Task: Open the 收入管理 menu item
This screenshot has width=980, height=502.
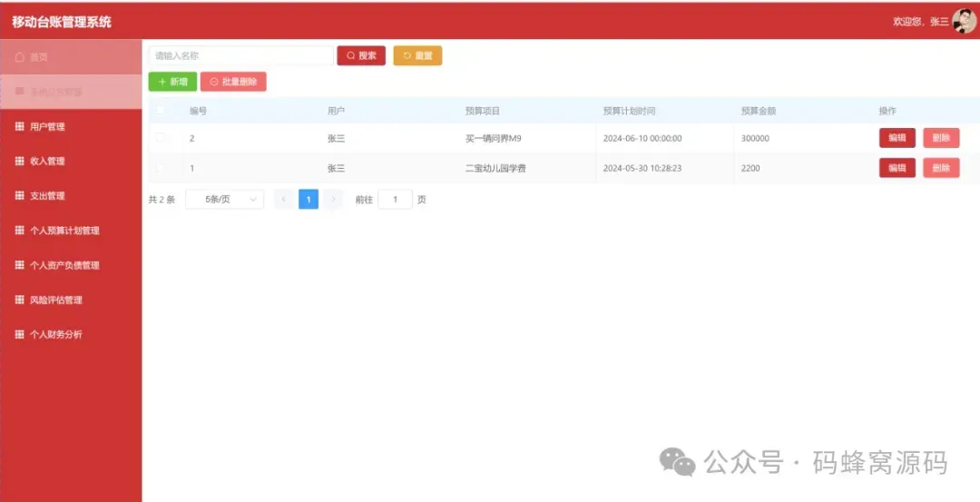Action: 71,162
